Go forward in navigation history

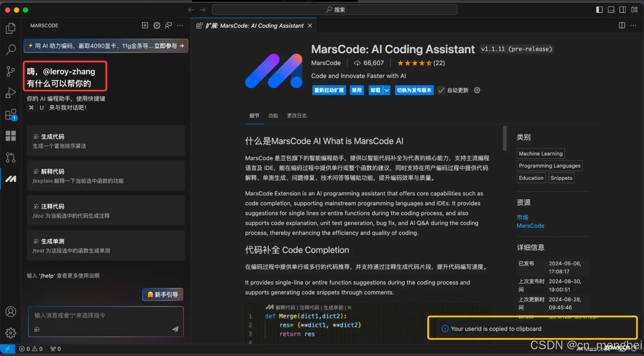point(203,10)
